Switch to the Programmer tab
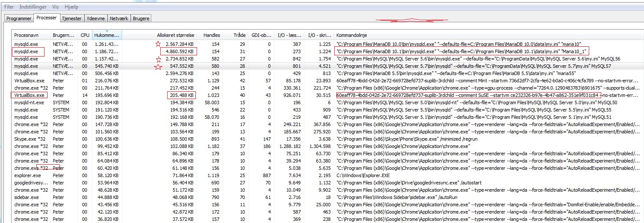 pyautogui.click(x=18, y=18)
